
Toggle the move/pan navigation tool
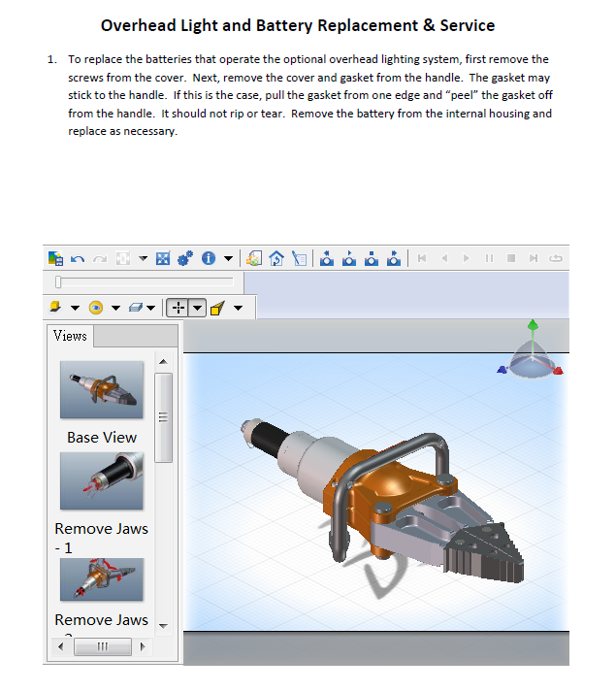pos(177,308)
